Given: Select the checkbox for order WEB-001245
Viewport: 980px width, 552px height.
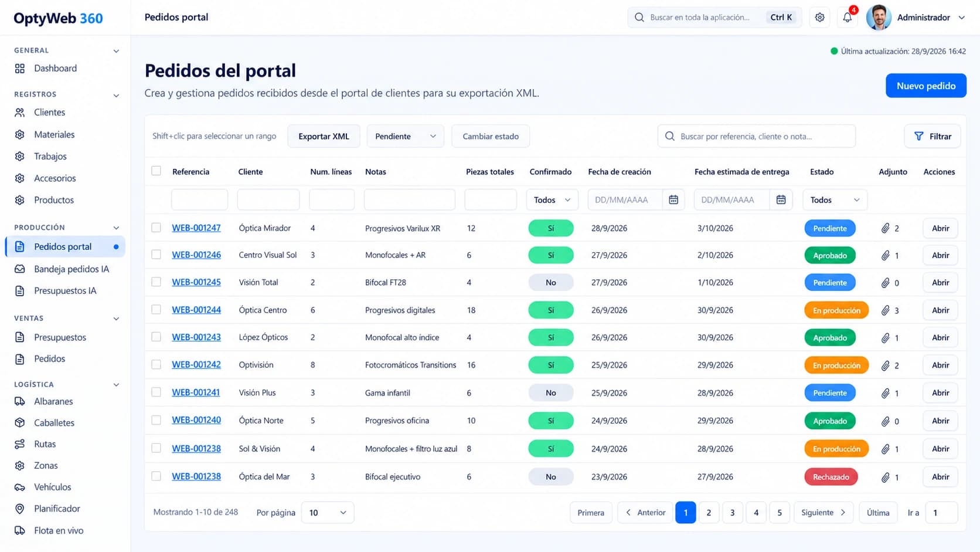Looking at the screenshot, I should point(156,282).
